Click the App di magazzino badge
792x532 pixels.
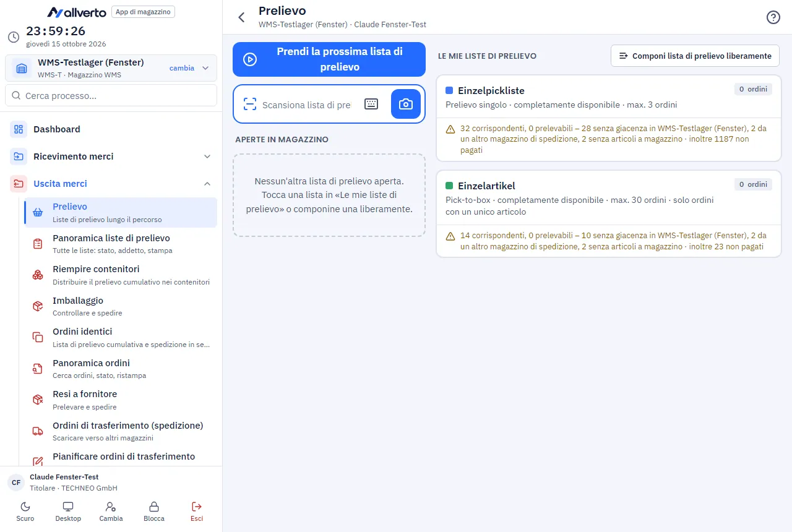(143, 12)
